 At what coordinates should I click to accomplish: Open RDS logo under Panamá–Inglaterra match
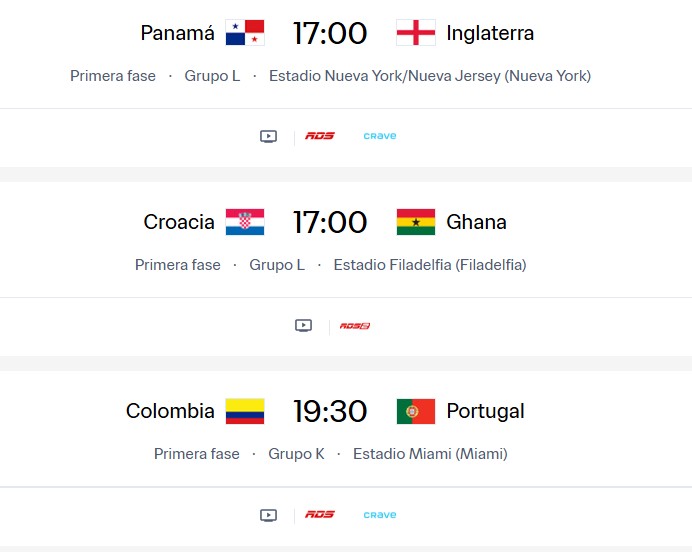click(x=320, y=137)
